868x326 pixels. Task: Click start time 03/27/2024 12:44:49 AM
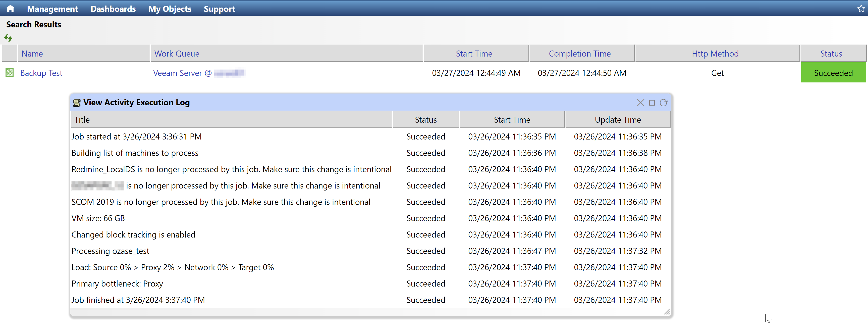coord(476,73)
